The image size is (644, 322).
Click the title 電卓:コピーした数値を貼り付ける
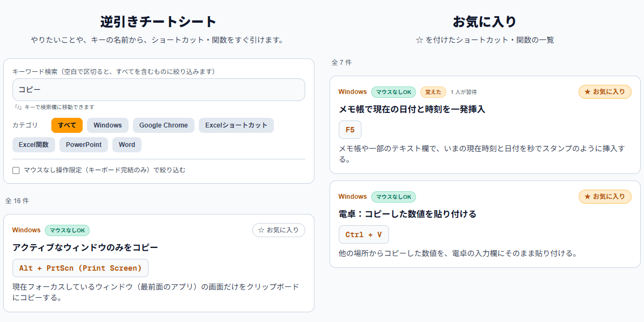(x=407, y=214)
